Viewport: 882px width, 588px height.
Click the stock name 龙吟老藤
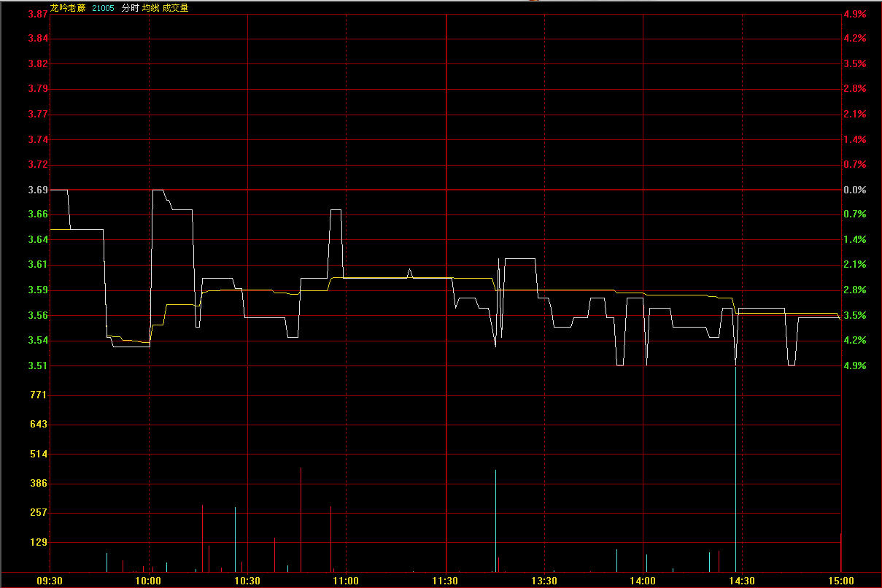68,8
